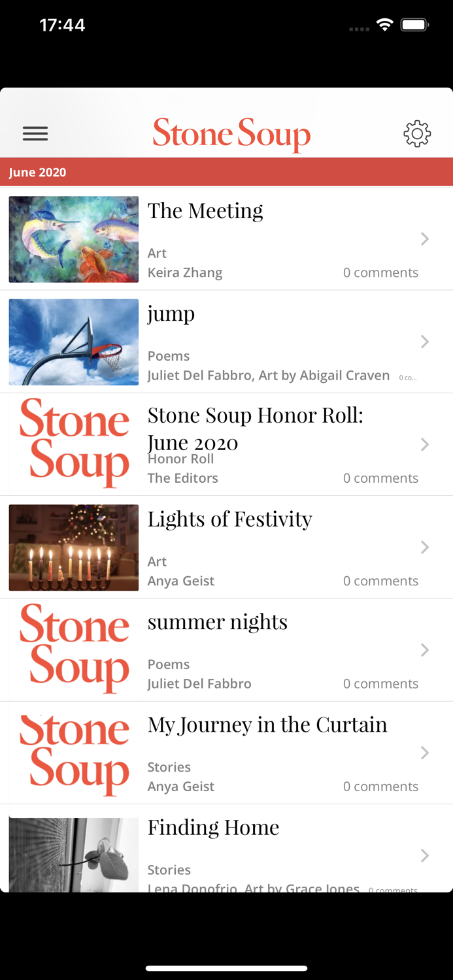Open the app settings gear

point(416,133)
